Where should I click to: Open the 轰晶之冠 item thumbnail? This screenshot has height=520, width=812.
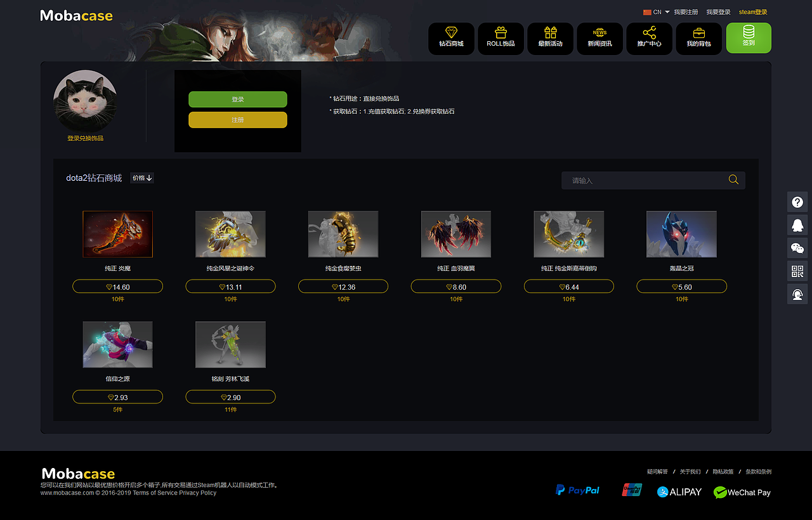682,234
